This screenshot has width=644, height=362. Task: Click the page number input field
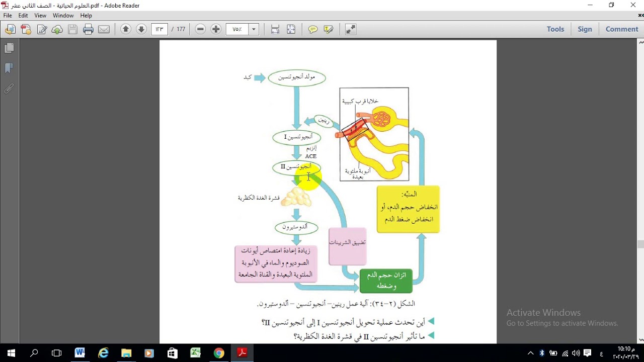[x=159, y=29]
